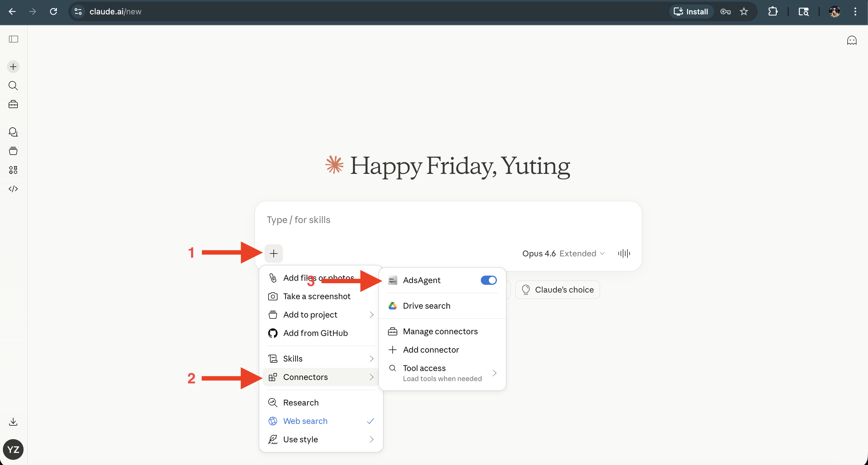Toggle Web search in the attachment menu
This screenshot has height=465, width=868.
tap(305, 421)
